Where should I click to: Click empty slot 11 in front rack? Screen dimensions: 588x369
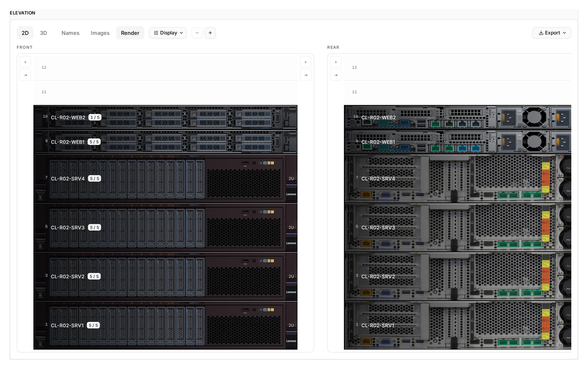pyautogui.click(x=165, y=93)
